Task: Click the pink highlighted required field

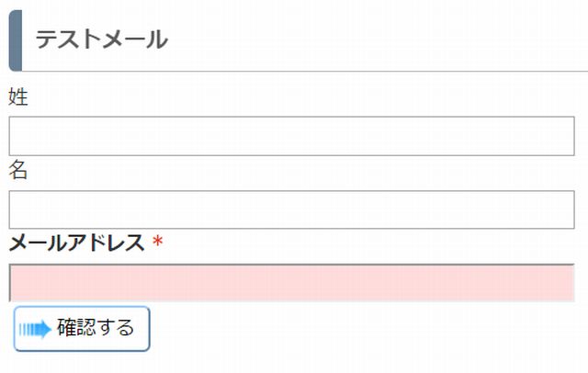Action: [x=291, y=283]
